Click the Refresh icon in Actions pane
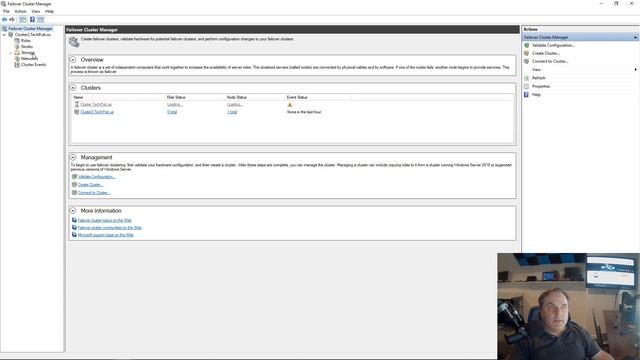Viewport: 640px width, 360px height. coord(527,78)
